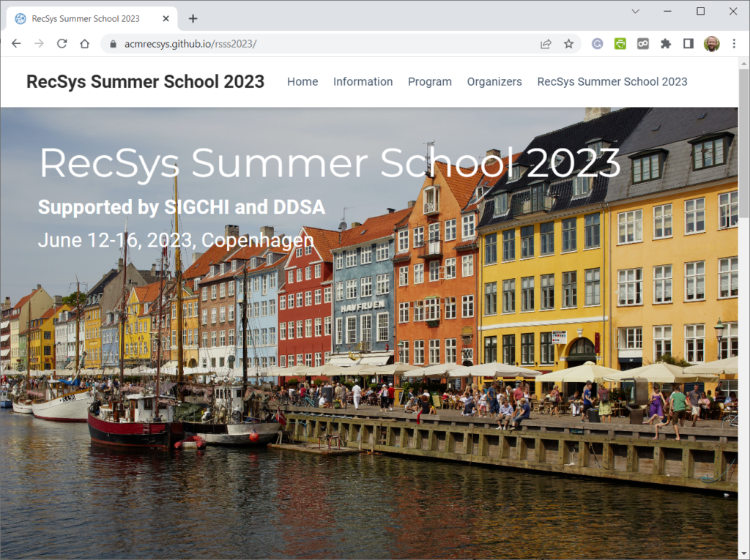750x560 pixels.
Task: Open the blue circular G extension
Action: pos(597,44)
